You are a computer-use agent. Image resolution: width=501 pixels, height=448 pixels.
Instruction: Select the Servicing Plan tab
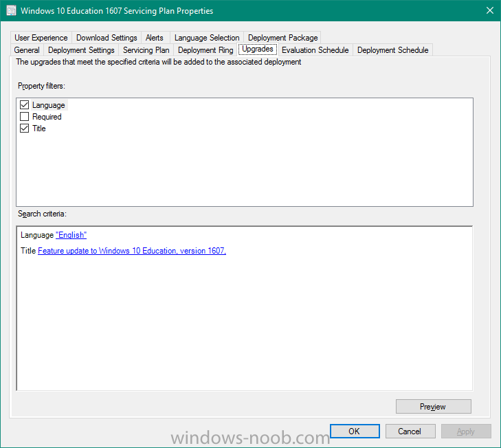coord(146,50)
